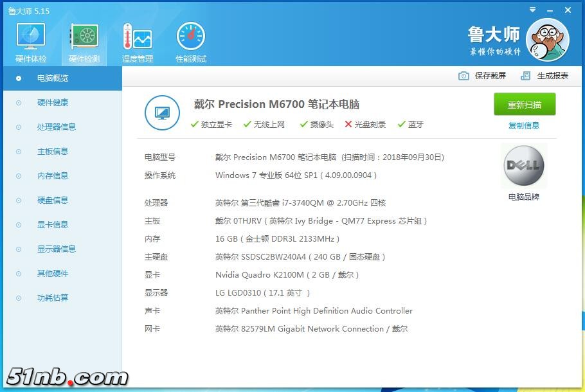Image resolution: width=585 pixels, height=392 pixels.
Task: Click the Dell brand logo
Action: coord(524,166)
